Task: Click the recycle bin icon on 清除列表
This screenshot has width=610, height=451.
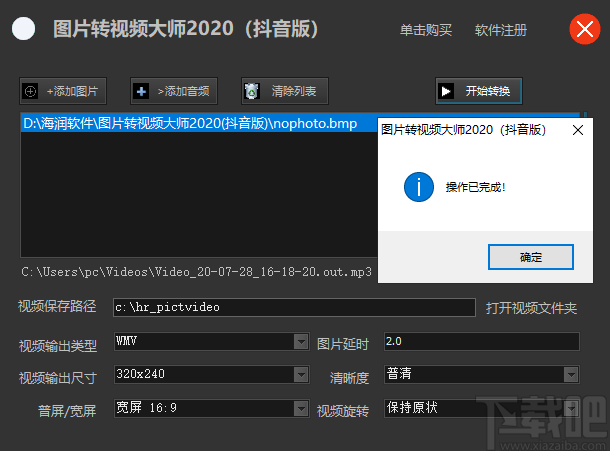Action: coord(252,91)
